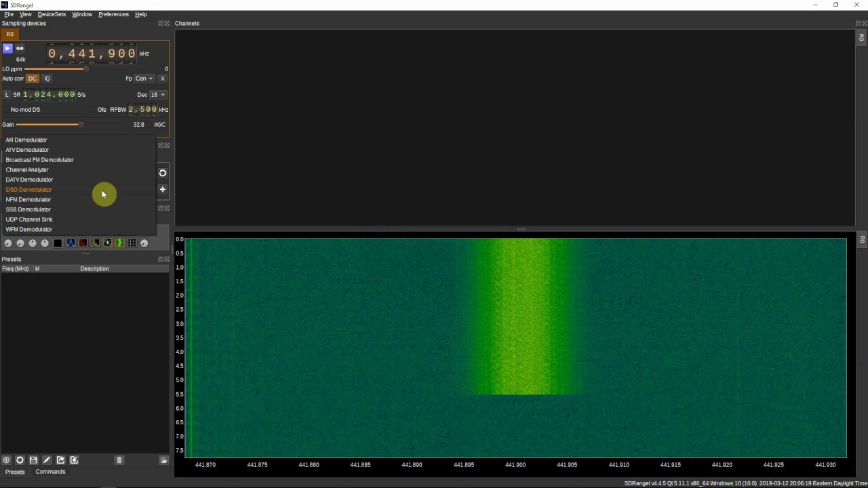Toggle the spectrum grid icon
This screenshot has height=488, width=868.
132,243
